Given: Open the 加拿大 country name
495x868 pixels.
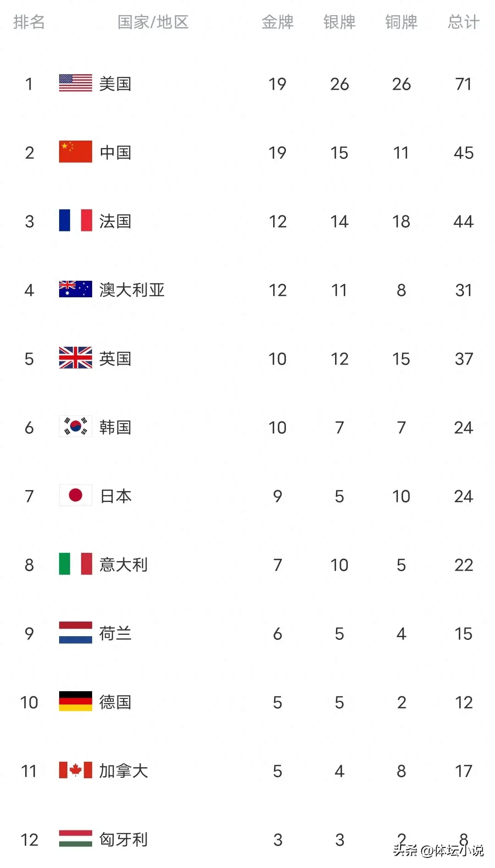Looking at the screenshot, I should (x=124, y=771).
